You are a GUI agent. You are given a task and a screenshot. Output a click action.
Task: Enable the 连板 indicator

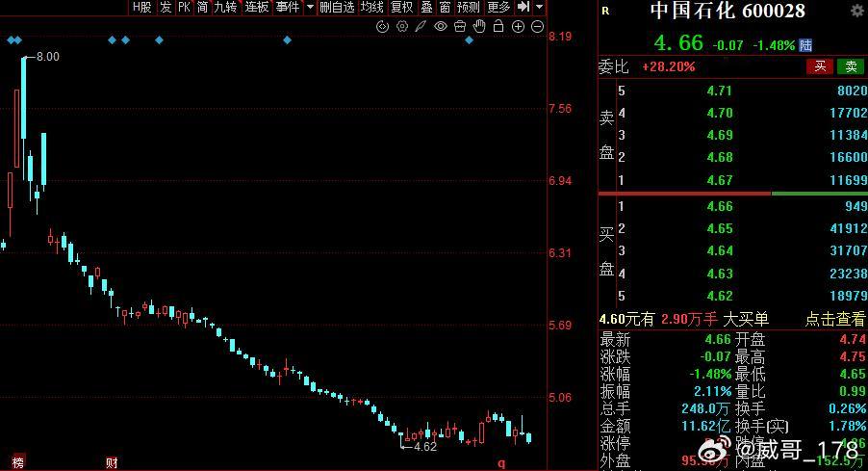pos(257,7)
